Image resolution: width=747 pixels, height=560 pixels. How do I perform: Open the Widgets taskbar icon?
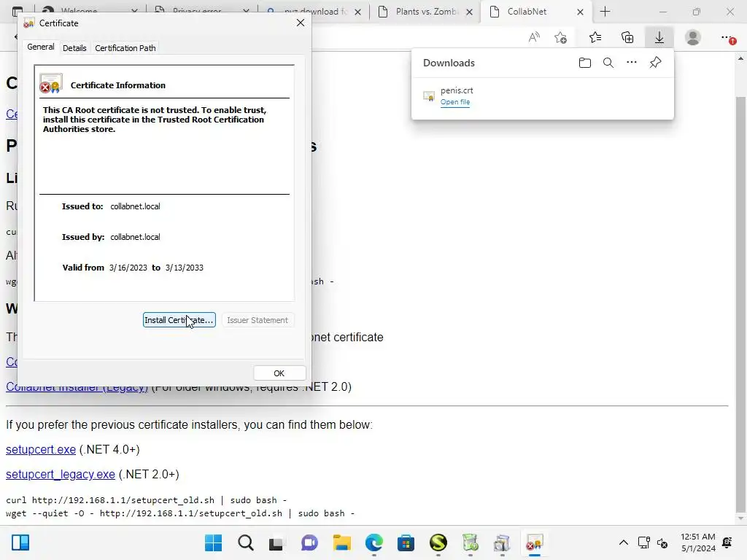click(x=20, y=542)
